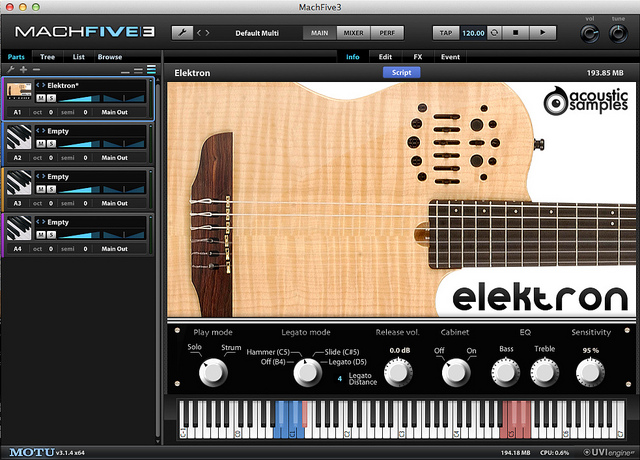Switch to the Parts tab
The height and width of the screenshot is (460, 640).
tap(16, 57)
